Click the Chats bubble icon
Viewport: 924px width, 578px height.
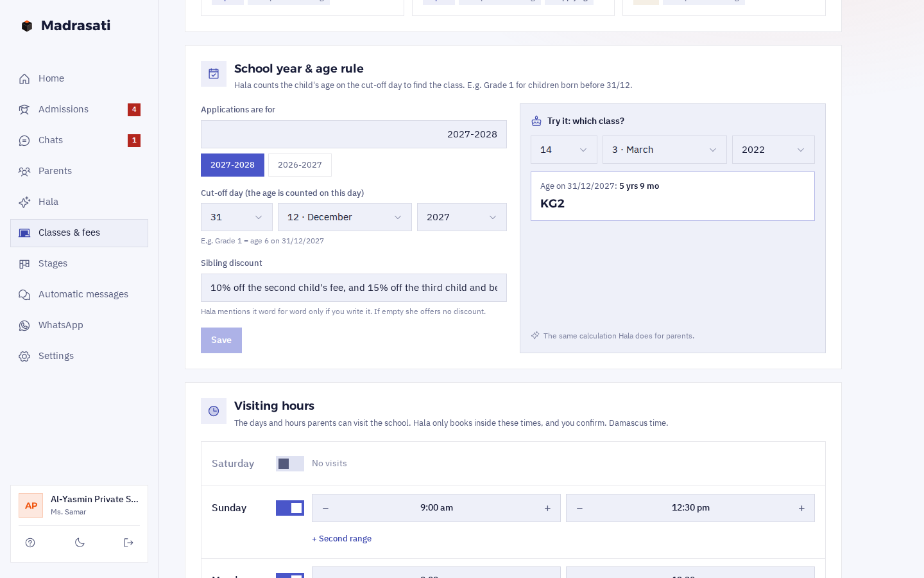(24, 141)
